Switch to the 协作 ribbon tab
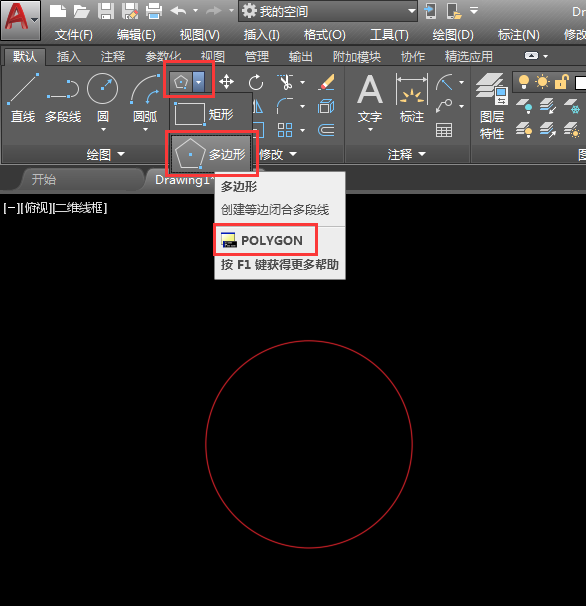Screen dimensions: 586x606 tap(413, 57)
